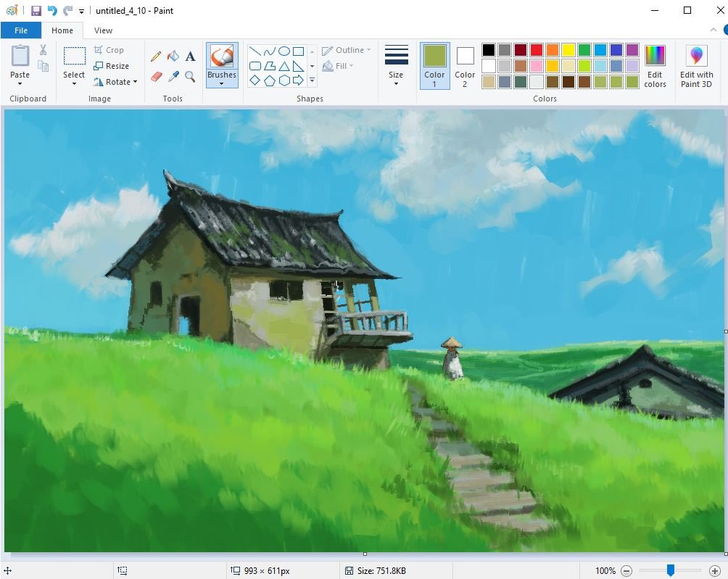
Task: Open the File menu
Action: [x=21, y=30]
